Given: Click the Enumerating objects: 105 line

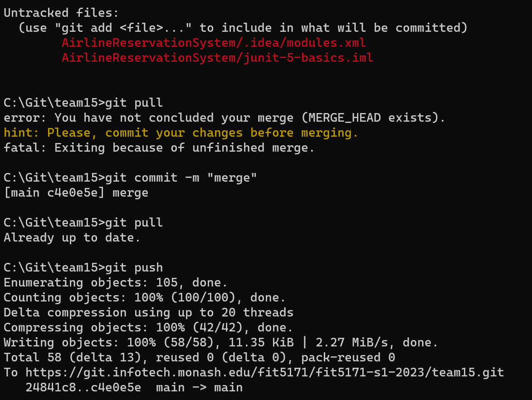Looking at the screenshot, I should [115, 282].
